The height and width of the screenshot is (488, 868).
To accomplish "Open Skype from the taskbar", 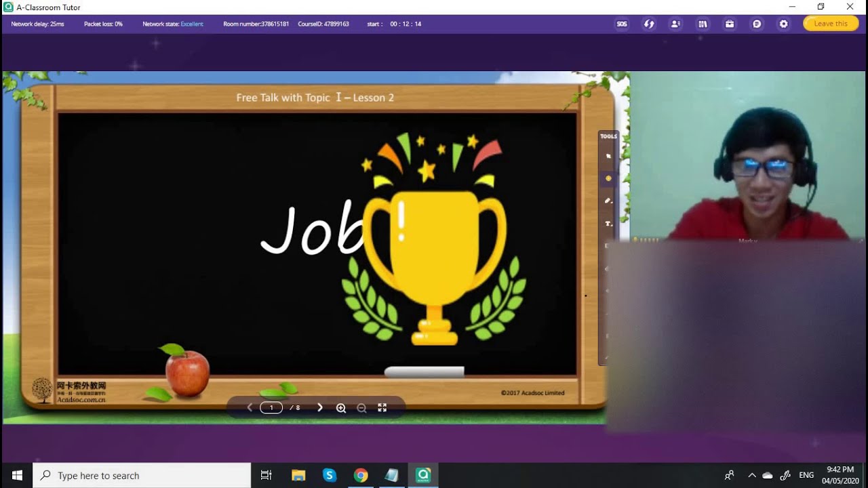I will coord(330,475).
